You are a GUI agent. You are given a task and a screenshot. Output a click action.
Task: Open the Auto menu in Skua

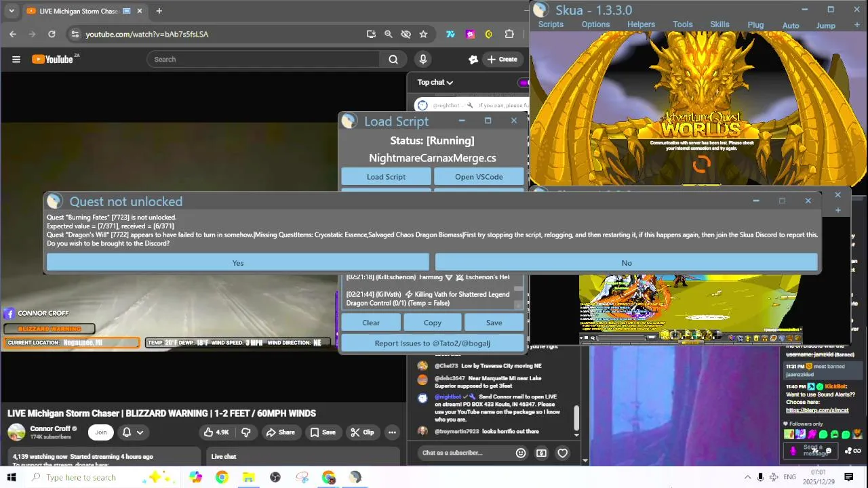(791, 25)
